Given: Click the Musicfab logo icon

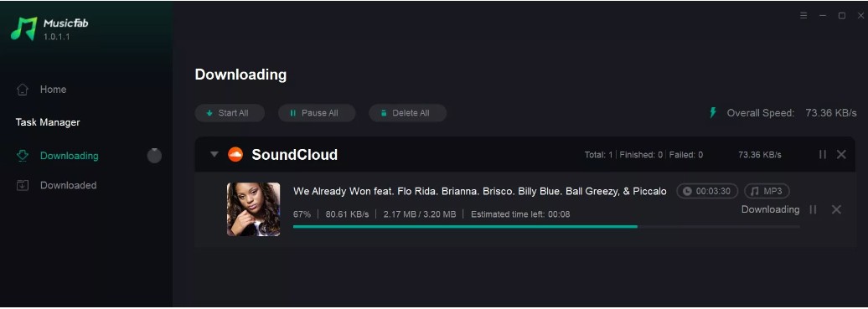Looking at the screenshot, I should 23,28.
